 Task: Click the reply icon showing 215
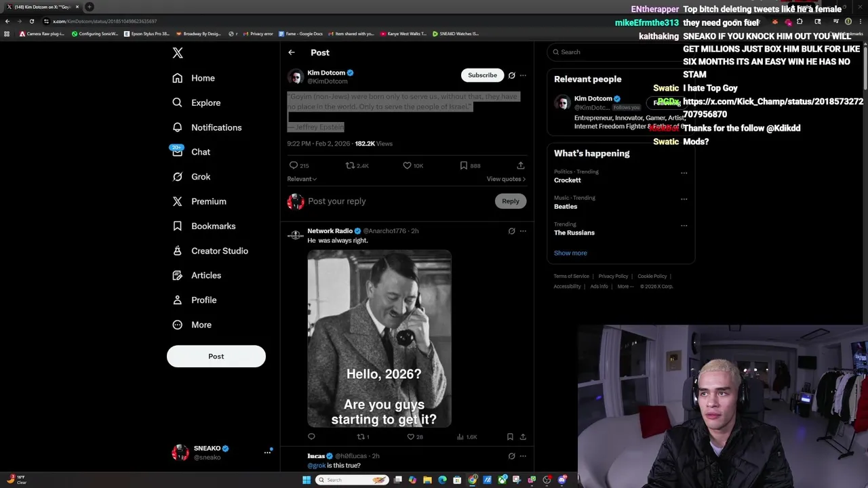tap(294, 165)
